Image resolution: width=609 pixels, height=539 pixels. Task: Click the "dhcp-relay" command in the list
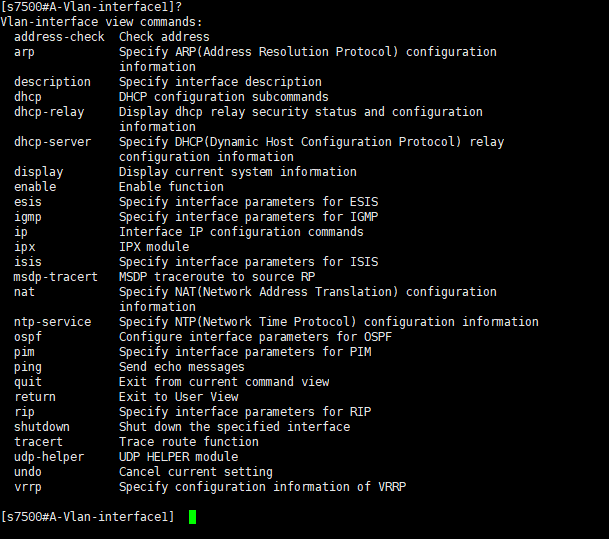point(49,112)
